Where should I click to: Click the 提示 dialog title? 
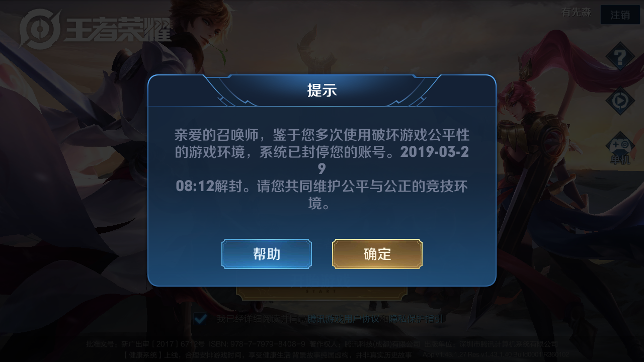click(x=322, y=90)
